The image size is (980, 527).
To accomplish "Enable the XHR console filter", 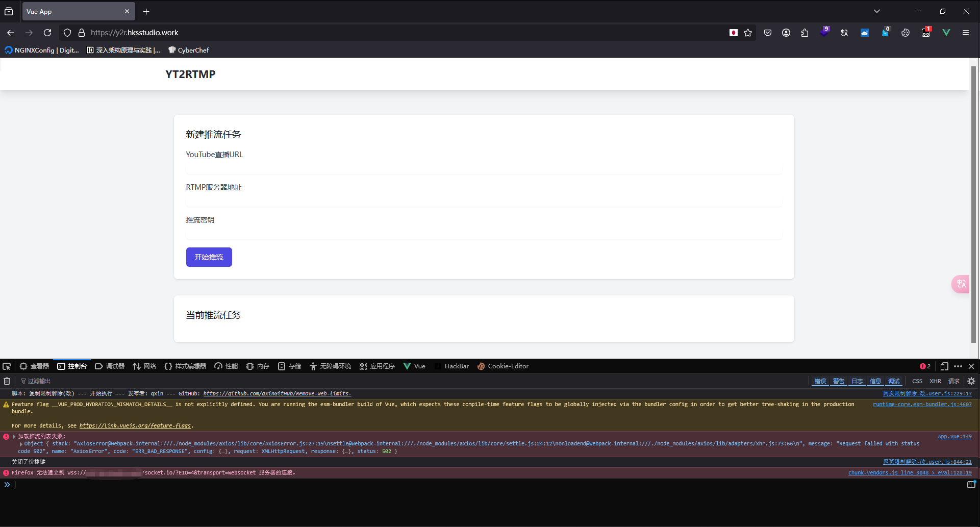I will (x=935, y=381).
